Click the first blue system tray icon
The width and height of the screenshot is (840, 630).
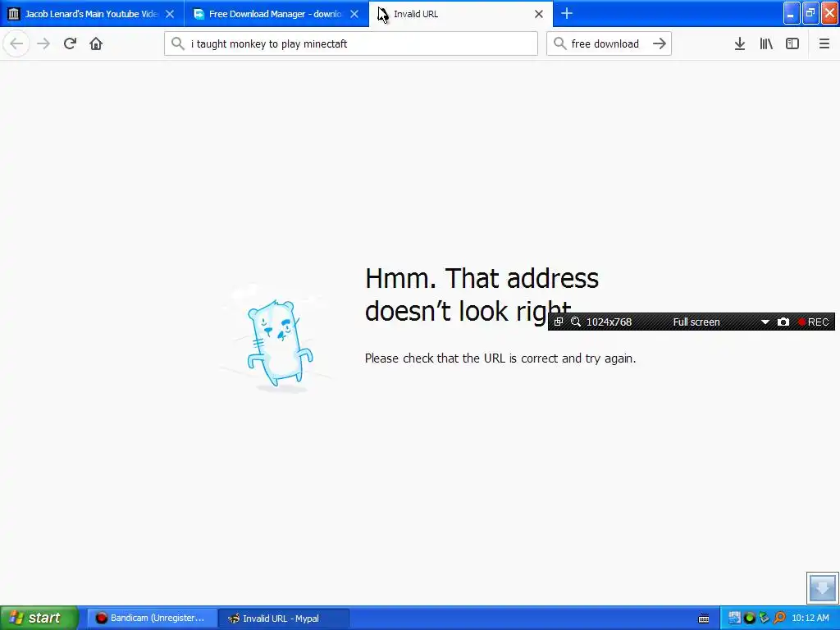pos(734,619)
